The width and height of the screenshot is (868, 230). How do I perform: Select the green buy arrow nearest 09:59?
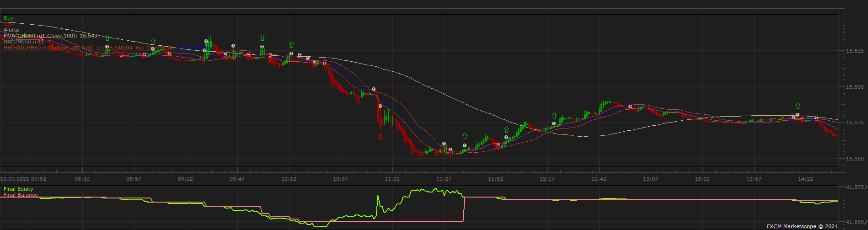pos(262,37)
